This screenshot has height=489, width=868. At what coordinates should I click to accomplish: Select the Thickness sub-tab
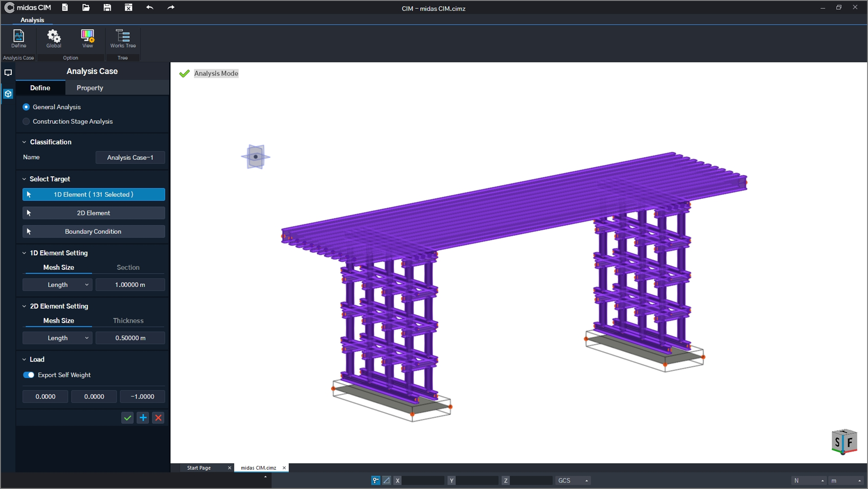[x=128, y=320]
